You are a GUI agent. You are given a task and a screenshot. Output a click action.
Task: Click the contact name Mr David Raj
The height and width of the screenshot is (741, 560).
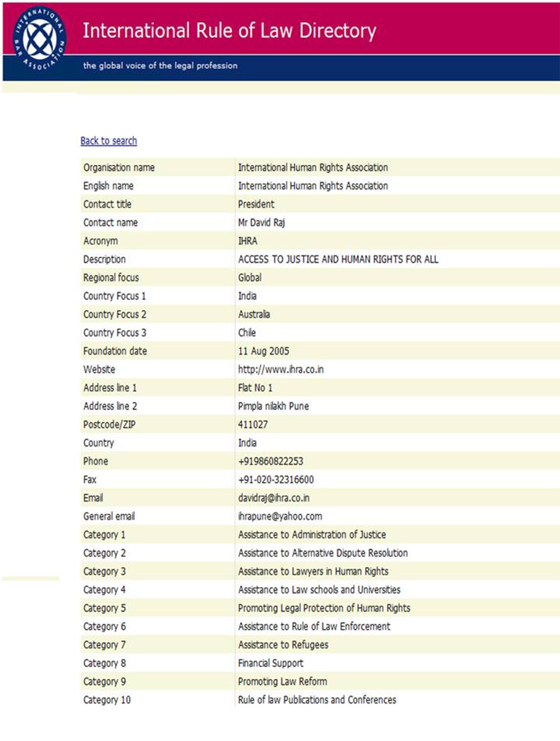point(261,223)
